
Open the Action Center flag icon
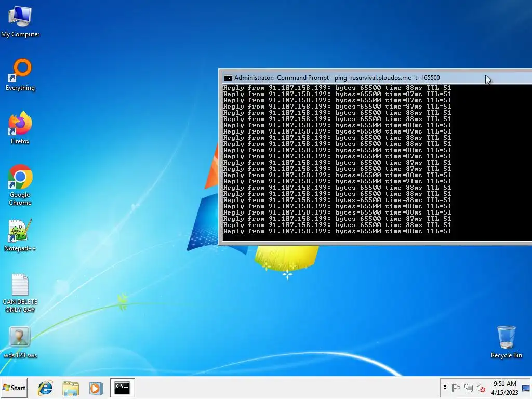(x=456, y=388)
